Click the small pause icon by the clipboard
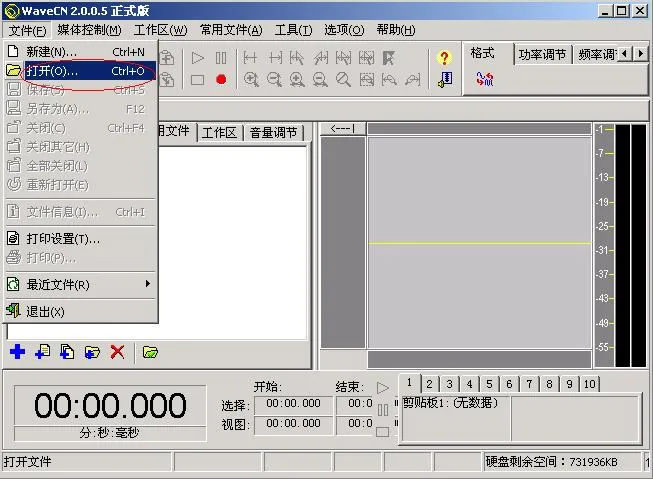Image resolution: width=653 pixels, height=479 pixels. point(383,410)
